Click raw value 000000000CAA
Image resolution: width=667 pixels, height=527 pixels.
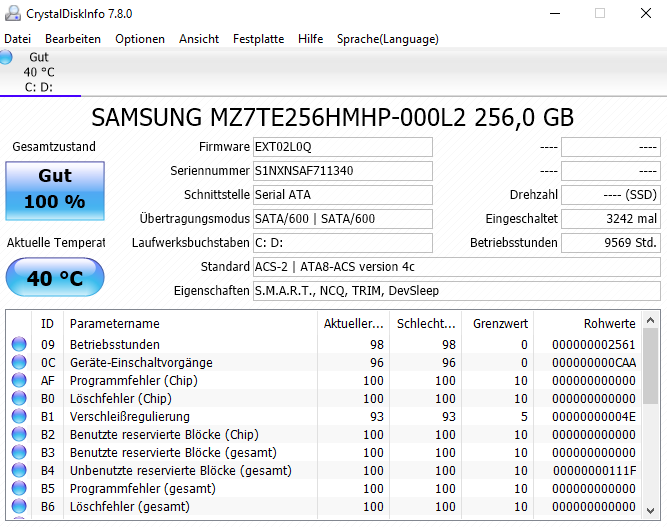point(594,362)
